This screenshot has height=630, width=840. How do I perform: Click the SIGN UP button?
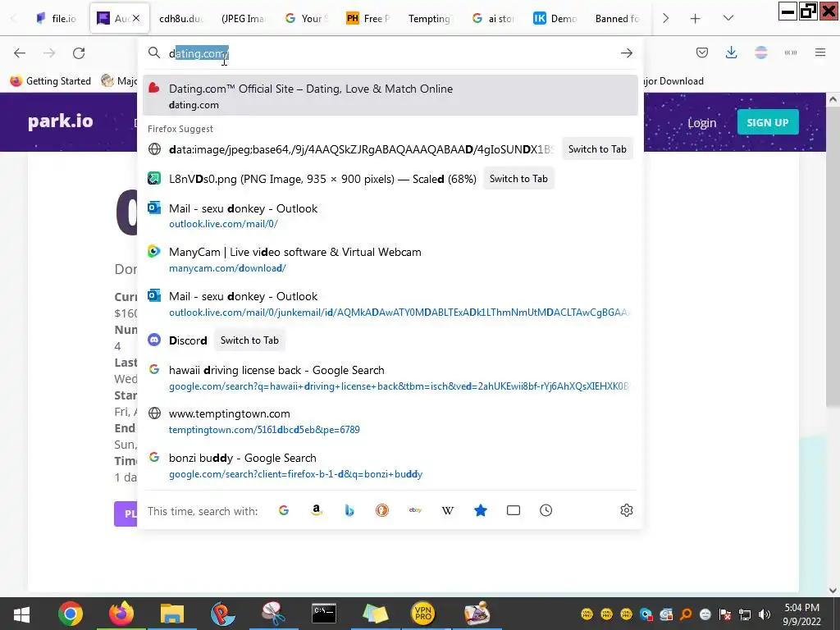point(768,122)
